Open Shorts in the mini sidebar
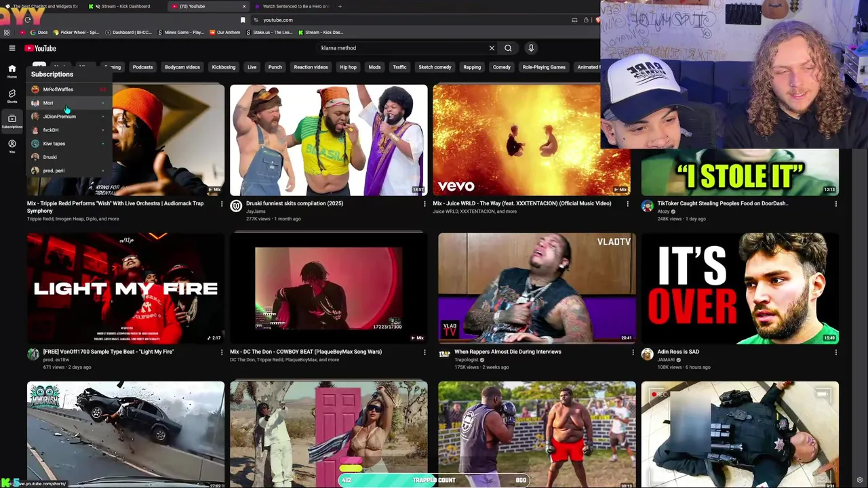 (x=12, y=96)
